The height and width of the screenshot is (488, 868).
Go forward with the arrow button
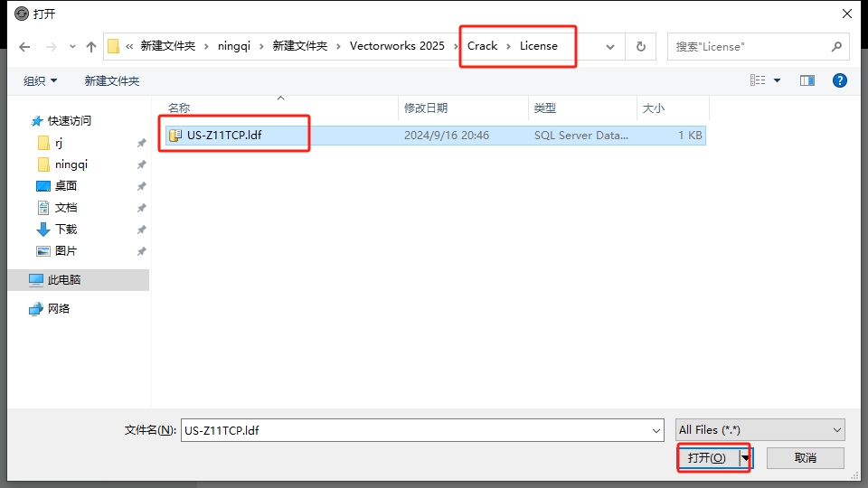(x=51, y=47)
